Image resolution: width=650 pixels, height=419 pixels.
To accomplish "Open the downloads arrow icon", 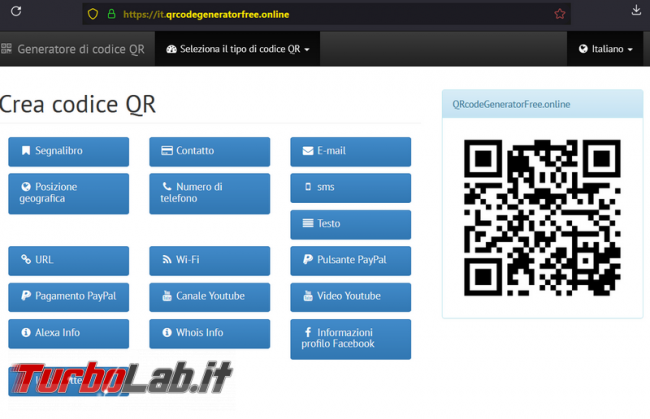I will pos(636,10).
